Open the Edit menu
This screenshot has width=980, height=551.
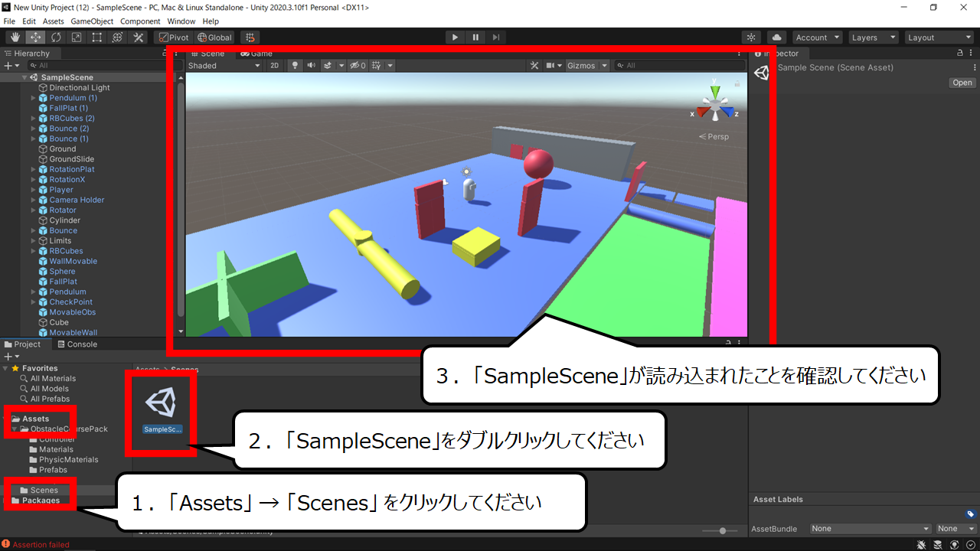[29, 21]
